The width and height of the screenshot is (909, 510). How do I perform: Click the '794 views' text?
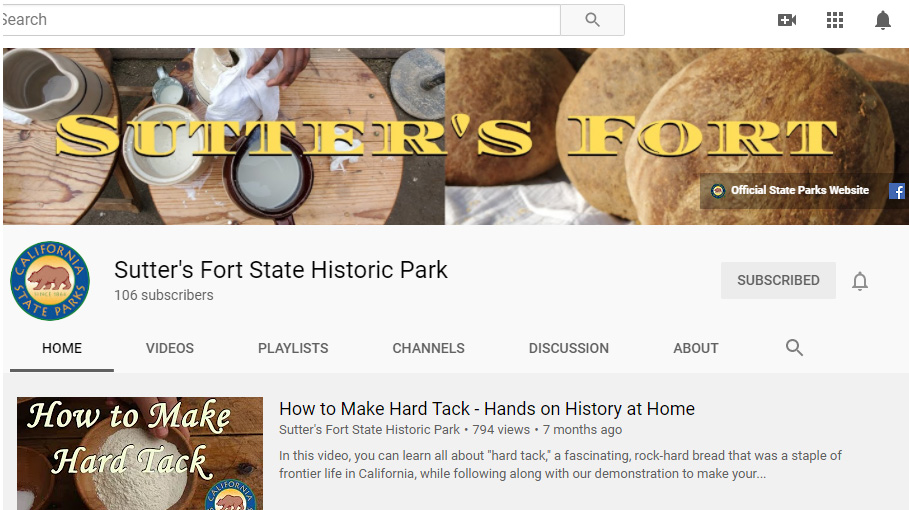click(501, 430)
